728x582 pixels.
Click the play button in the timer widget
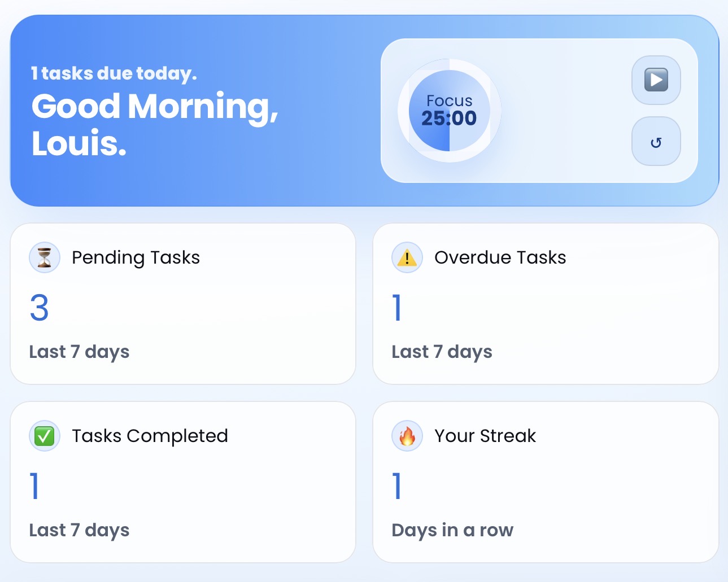pos(656,81)
